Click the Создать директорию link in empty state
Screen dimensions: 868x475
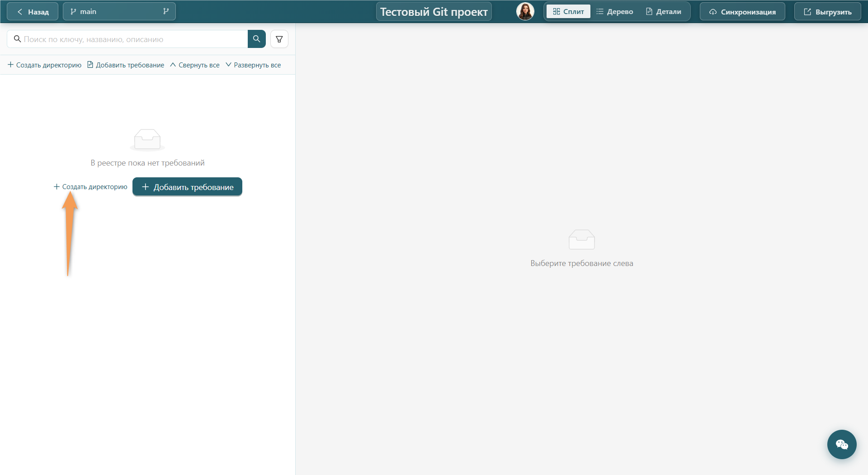(90, 187)
